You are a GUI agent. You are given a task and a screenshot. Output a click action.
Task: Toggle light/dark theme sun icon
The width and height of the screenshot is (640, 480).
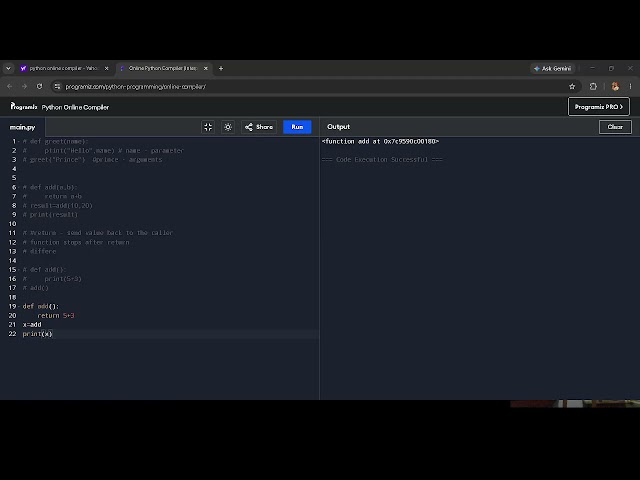[228, 127]
